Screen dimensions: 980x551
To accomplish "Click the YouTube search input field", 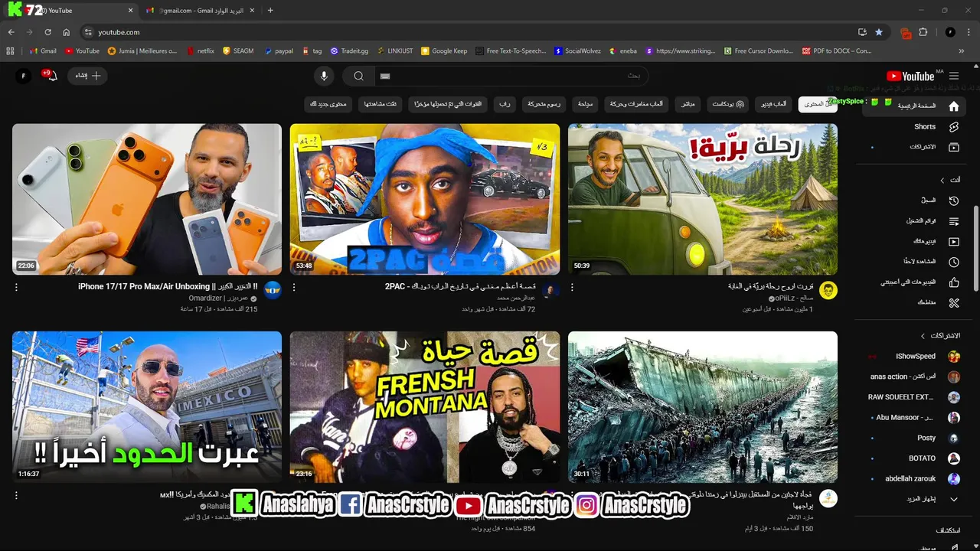I will point(510,76).
